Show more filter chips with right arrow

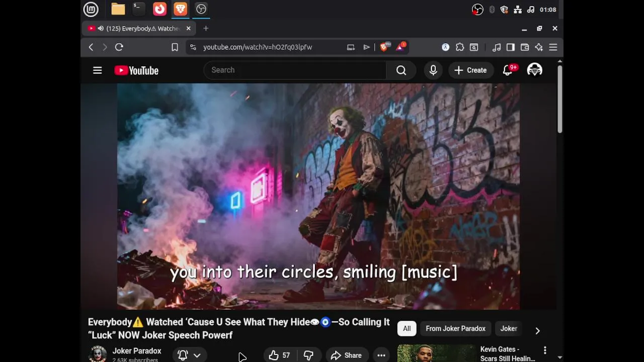[537, 330]
